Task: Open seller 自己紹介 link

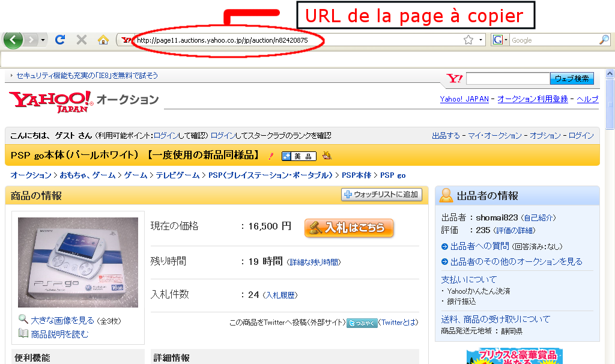Action: click(538, 217)
